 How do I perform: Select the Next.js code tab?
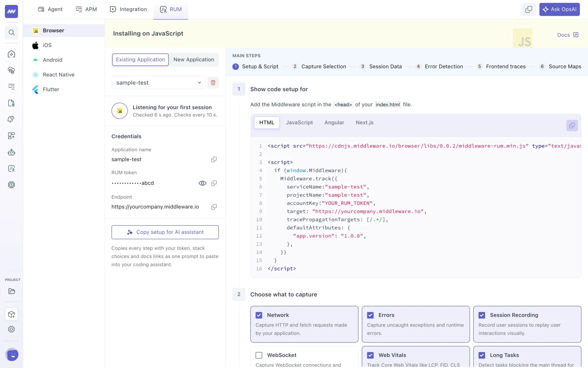tap(365, 123)
